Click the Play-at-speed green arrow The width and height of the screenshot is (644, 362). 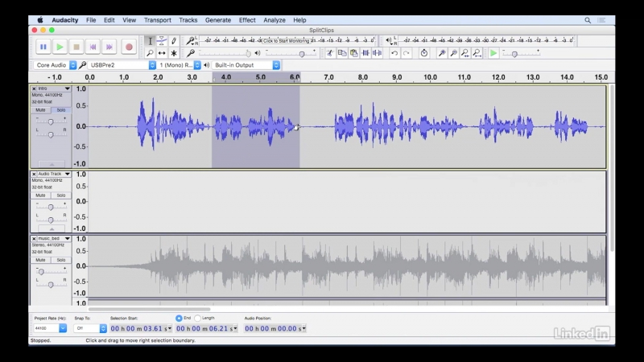coord(493,53)
